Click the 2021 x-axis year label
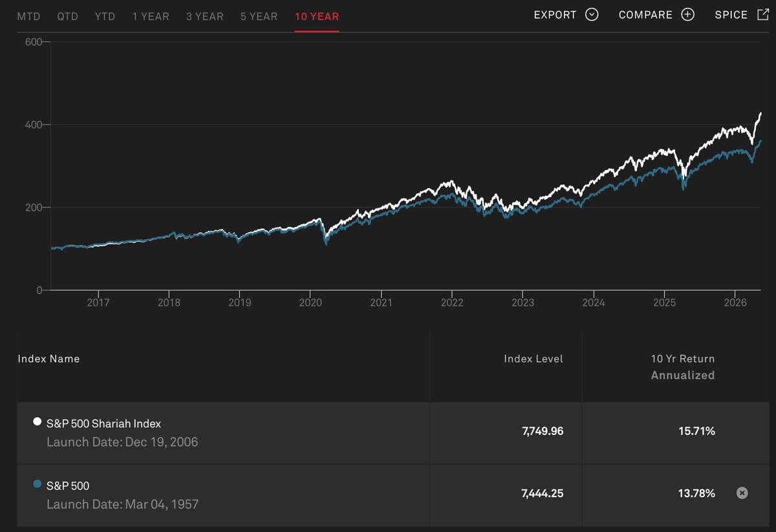Viewport: 776px width, 532px height. pyautogui.click(x=381, y=303)
